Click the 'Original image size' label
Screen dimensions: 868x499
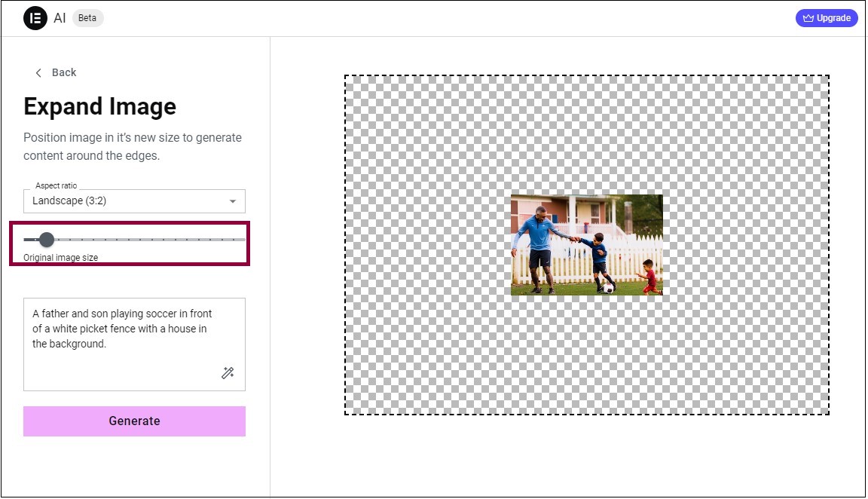[60, 258]
